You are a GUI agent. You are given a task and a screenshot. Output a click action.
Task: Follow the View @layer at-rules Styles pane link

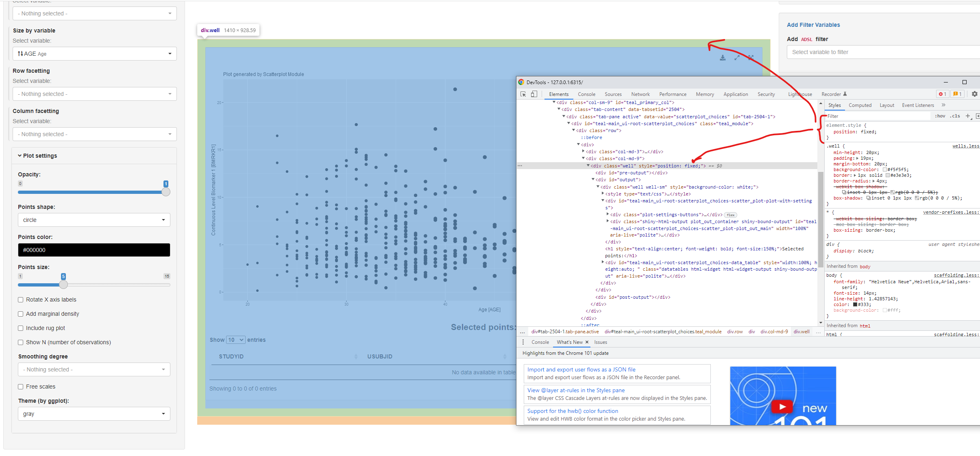(575, 390)
